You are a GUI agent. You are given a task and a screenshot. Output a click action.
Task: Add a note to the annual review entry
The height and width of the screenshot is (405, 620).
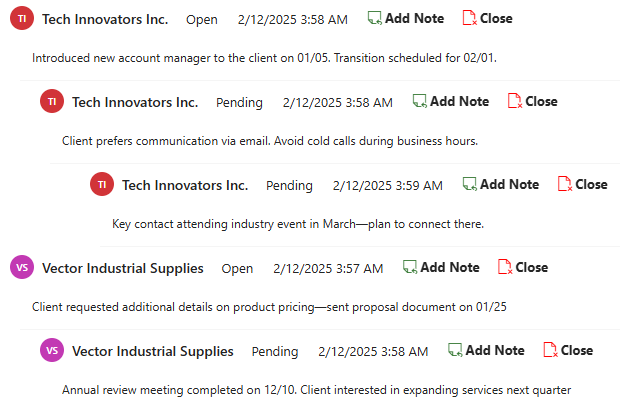coord(455,350)
